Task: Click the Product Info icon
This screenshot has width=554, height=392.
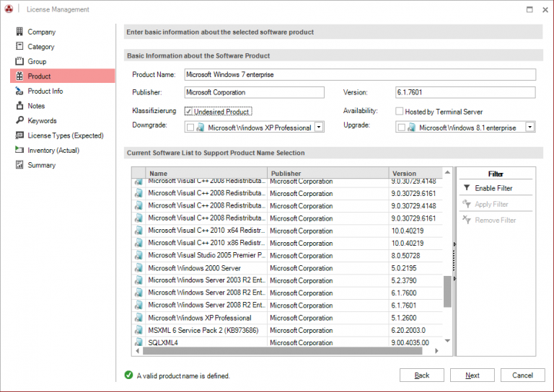Action: [x=19, y=91]
